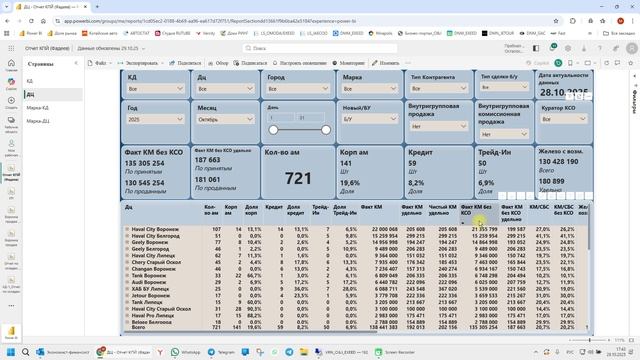
Task: Click the refresh visuals icon in toolbar
Action: point(607,63)
